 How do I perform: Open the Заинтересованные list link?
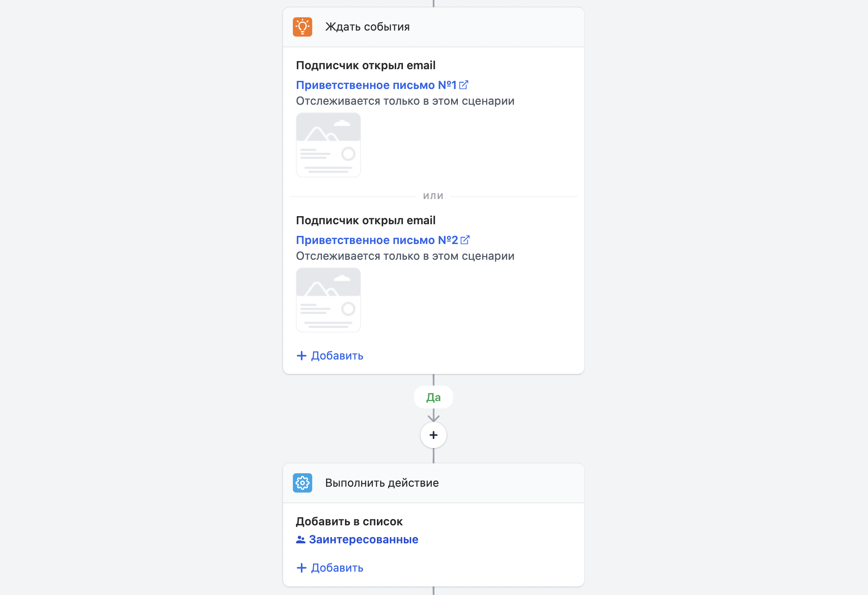pyautogui.click(x=363, y=539)
